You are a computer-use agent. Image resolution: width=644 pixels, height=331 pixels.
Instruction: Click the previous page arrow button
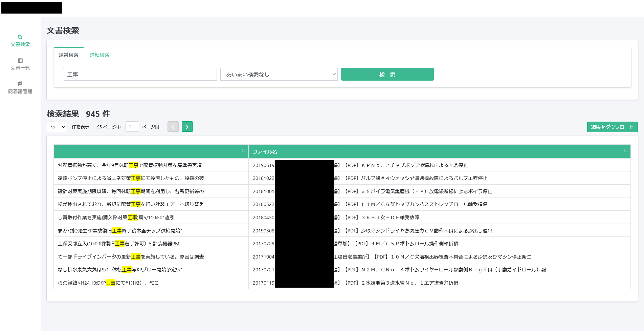point(173,126)
